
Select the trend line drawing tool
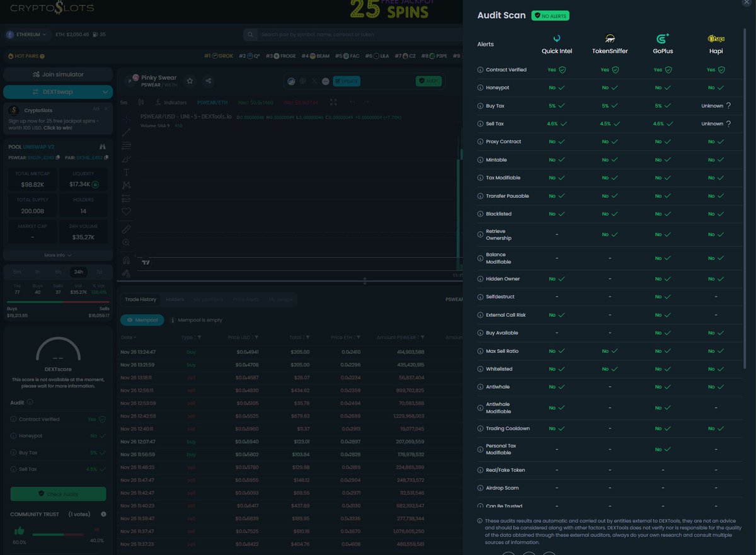(x=126, y=132)
